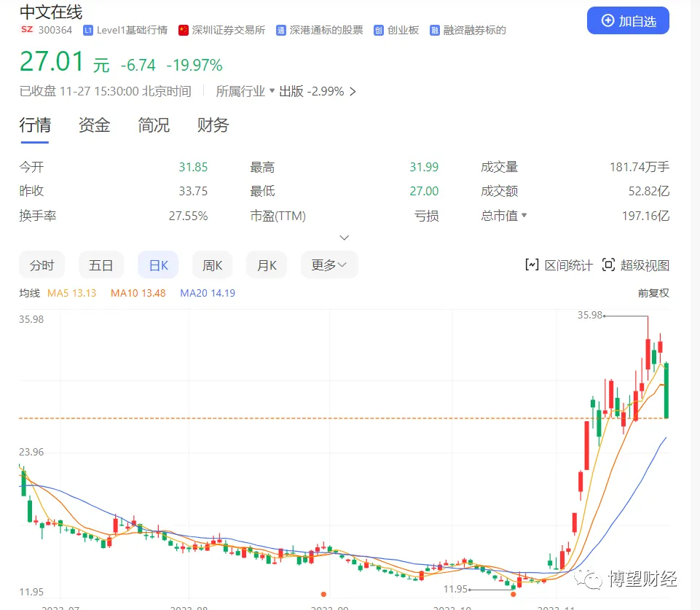
Task: Expand the quote details chevron
Action: tap(345, 238)
